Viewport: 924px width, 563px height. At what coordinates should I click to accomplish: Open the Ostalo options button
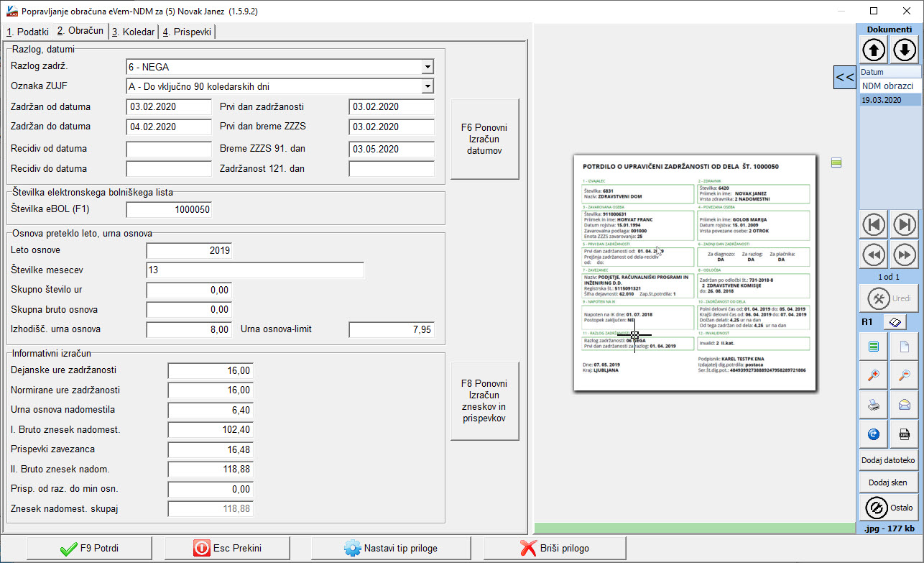(889, 508)
